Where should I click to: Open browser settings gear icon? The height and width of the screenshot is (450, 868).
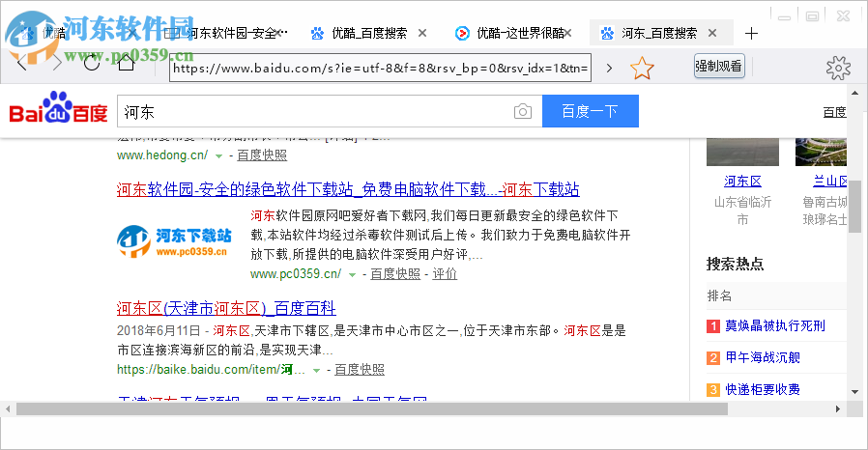click(x=838, y=68)
